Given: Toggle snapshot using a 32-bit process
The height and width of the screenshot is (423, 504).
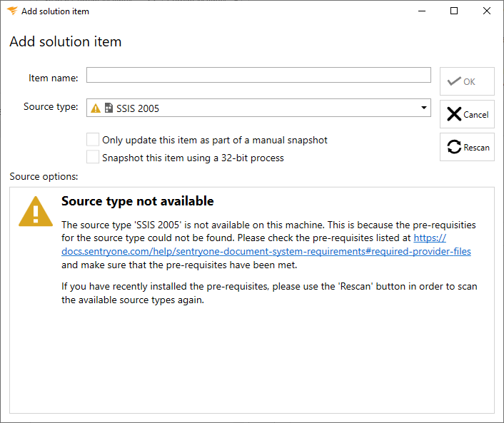Looking at the screenshot, I should (x=93, y=158).
